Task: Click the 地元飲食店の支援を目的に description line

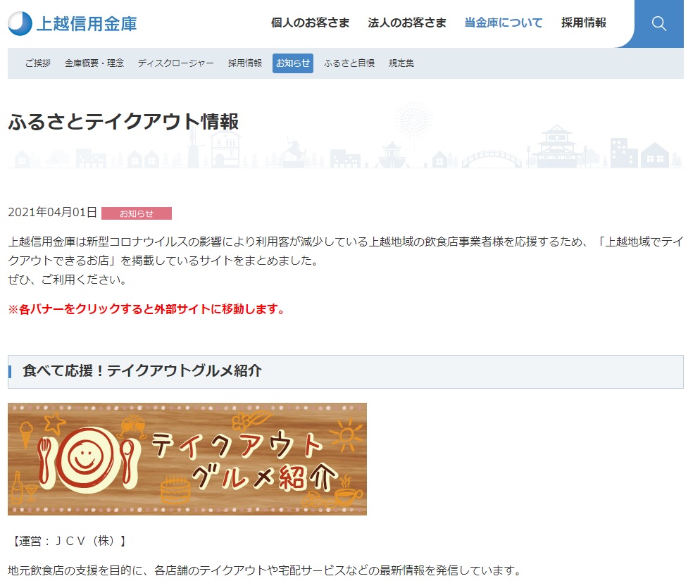Action: (265, 570)
